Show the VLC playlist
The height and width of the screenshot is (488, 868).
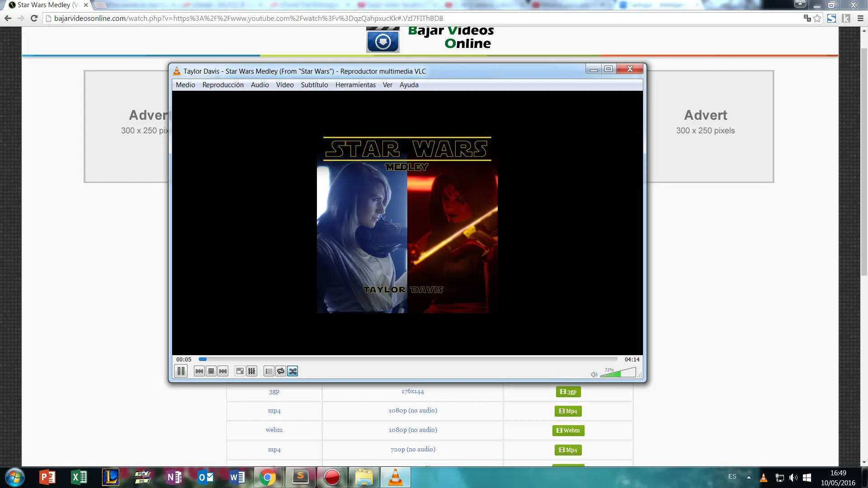(x=269, y=371)
